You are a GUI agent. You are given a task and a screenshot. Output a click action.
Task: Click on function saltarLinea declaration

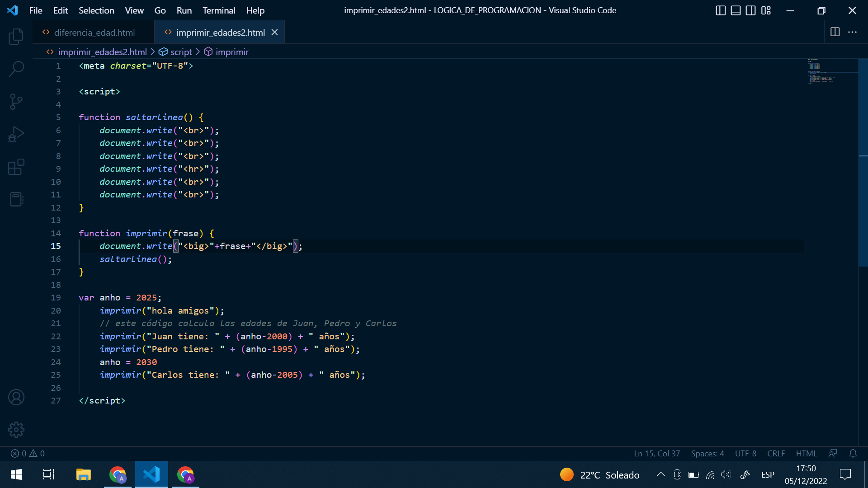click(141, 117)
